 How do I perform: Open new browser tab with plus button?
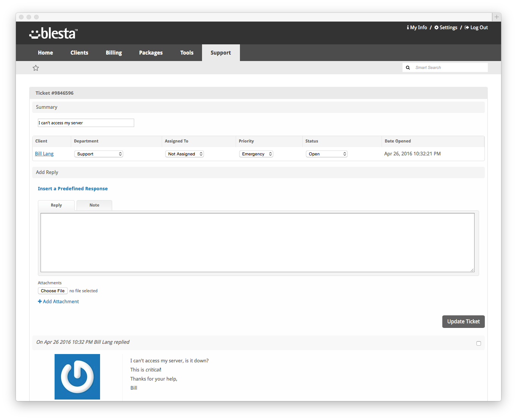pos(497,17)
